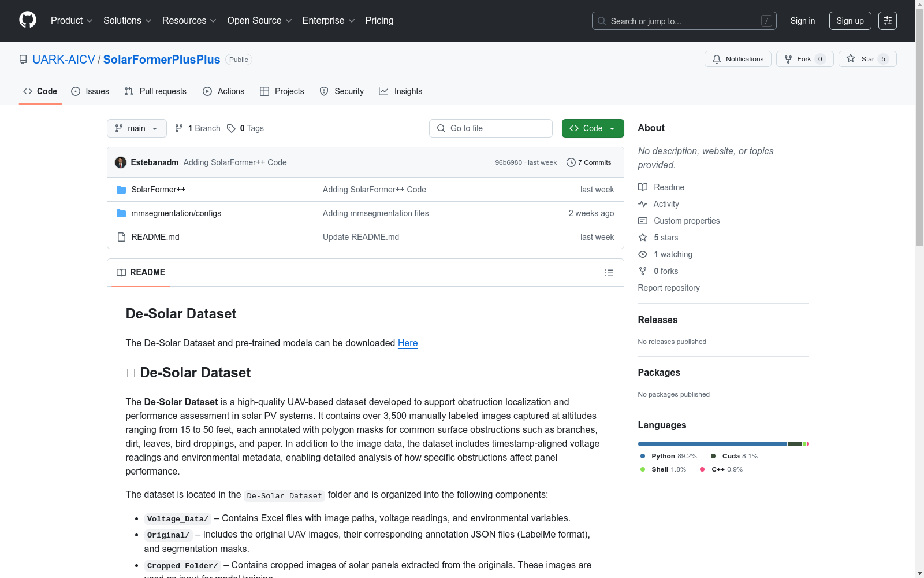Open the Packages heading link
Screen dimensions: 924x578
(659, 372)
